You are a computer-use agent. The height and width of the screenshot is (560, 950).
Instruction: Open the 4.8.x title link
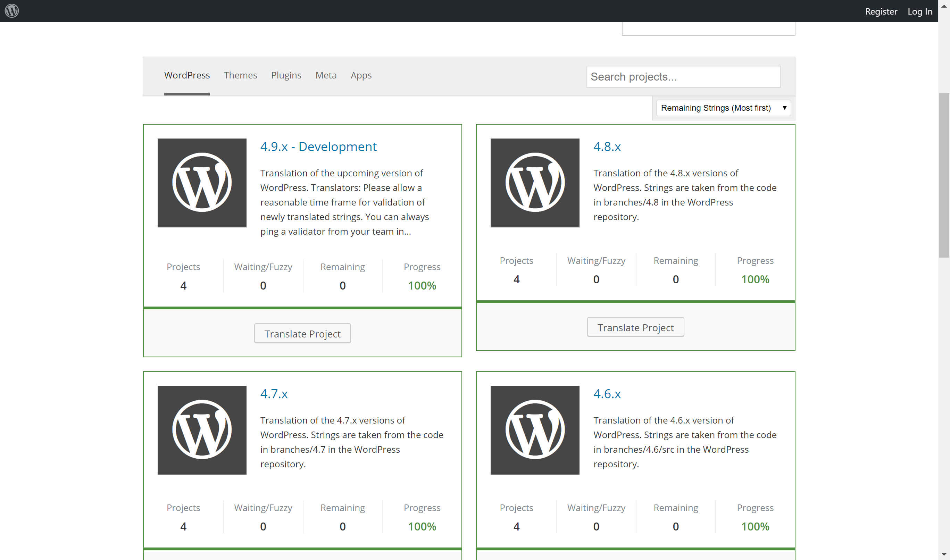point(607,147)
